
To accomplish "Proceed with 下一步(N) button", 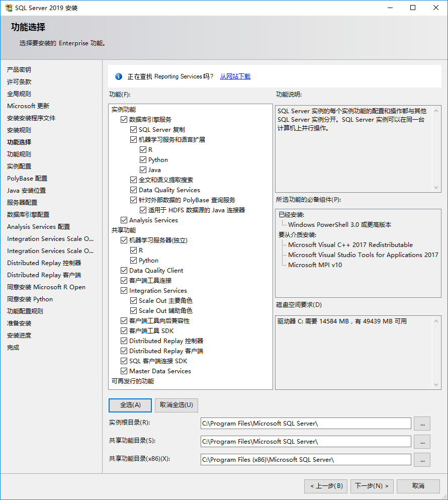I will [372, 486].
